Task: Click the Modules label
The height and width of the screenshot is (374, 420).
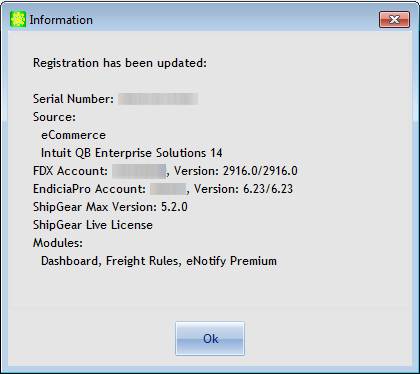Action: tap(58, 243)
